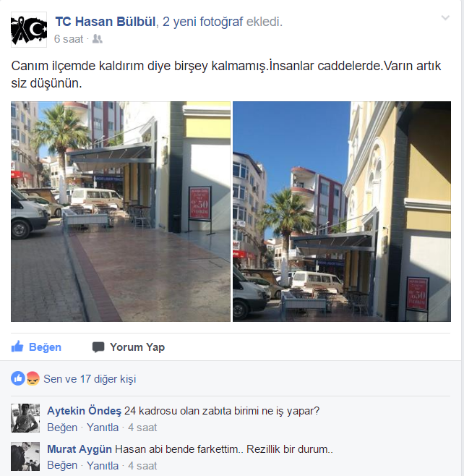Click the friends audience icon beside 6 saat
This screenshot has height=476, width=464.
98,39
